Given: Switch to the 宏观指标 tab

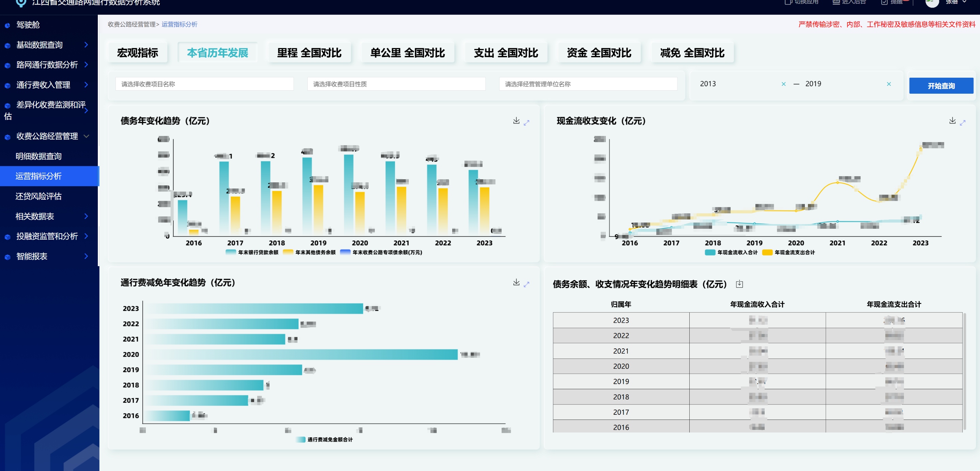Looking at the screenshot, I should click(x=137, y=52).
